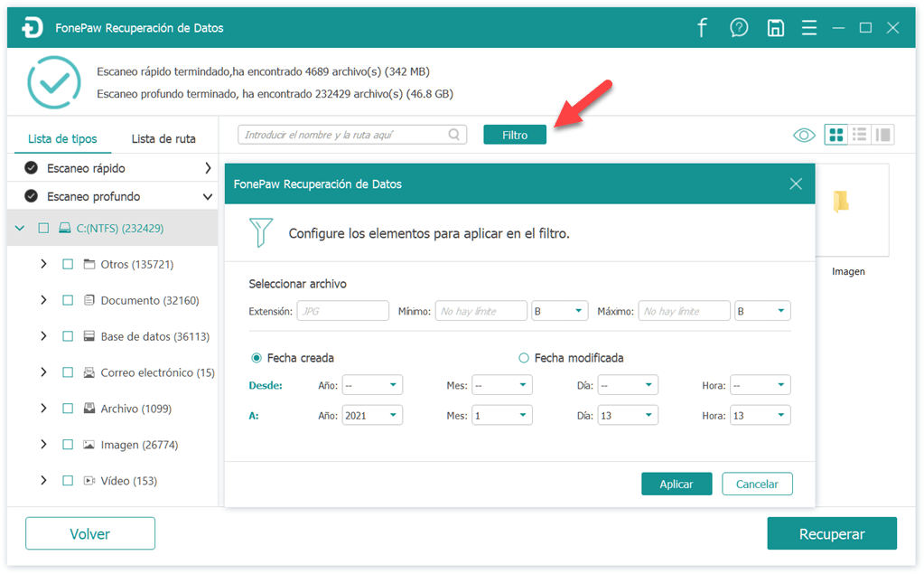The height and width of the screenshot is (574, 924).
Task: Click the Extensión input field
Action: [x=342, y=311]
